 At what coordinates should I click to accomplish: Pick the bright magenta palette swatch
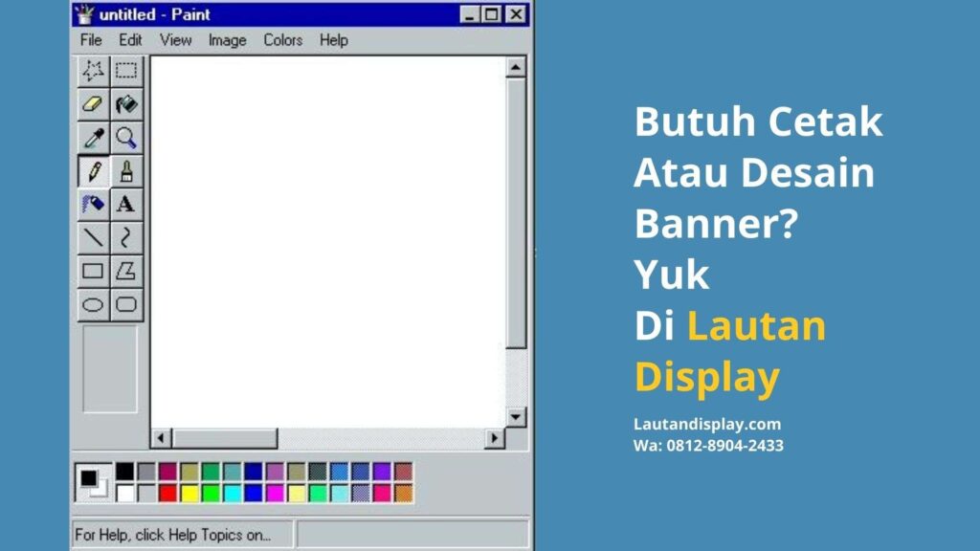(275, 494)
